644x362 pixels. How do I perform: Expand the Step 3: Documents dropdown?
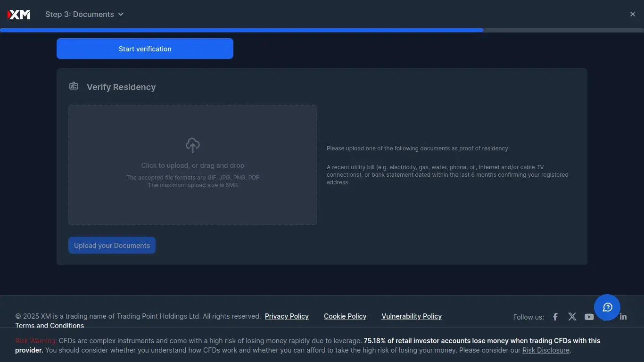84,15
